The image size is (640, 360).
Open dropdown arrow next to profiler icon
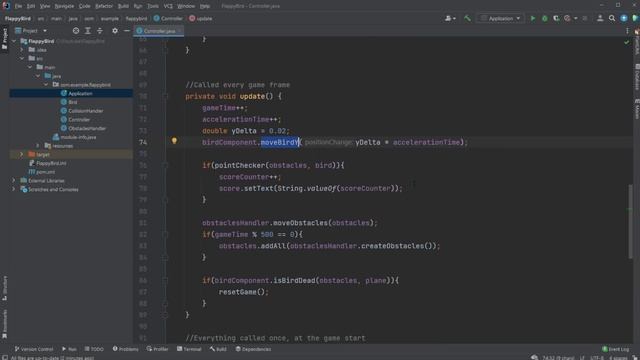(x=576, y=18)
